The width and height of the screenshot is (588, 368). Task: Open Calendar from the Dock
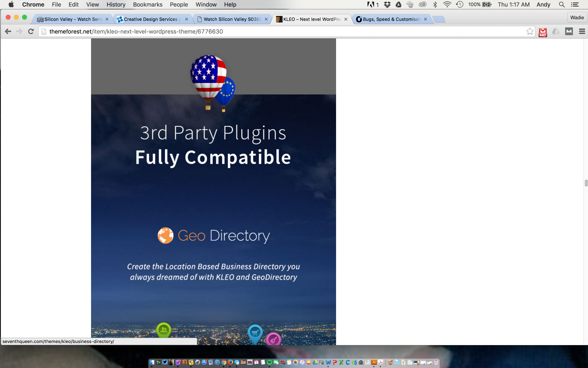tap(256, 362)
